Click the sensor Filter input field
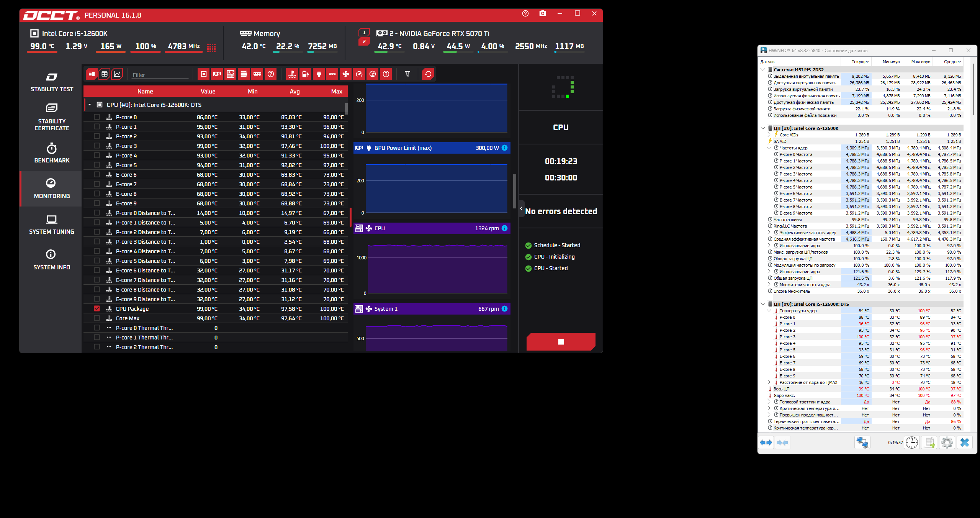The image size is (980, 518). [160, 75]
